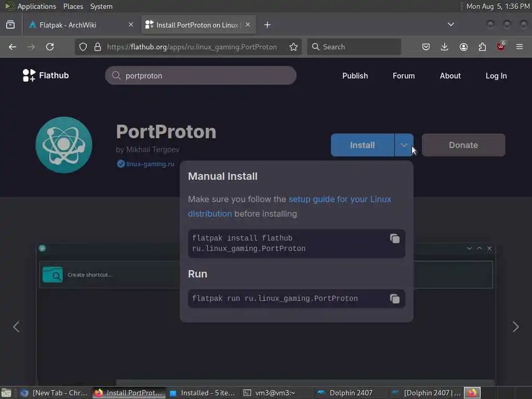
Task: Open the Publish page
Action: pos(355,76)
